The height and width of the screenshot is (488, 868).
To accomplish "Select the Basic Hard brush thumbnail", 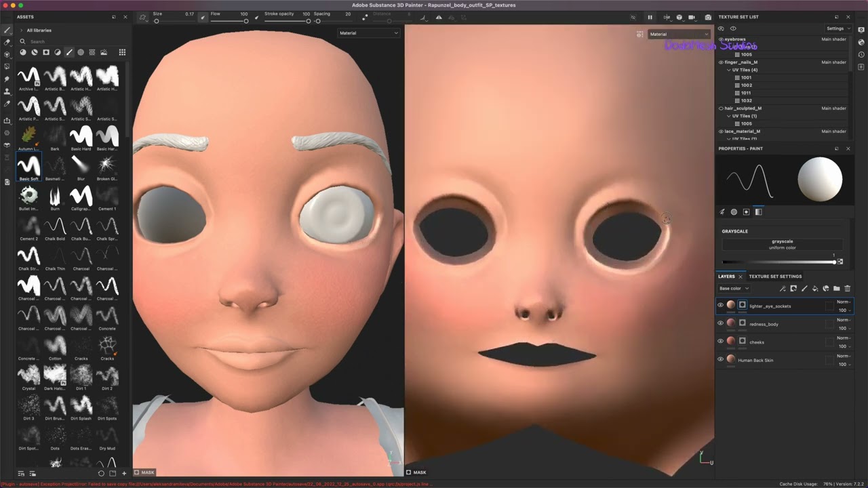I will tap(81, 137).
